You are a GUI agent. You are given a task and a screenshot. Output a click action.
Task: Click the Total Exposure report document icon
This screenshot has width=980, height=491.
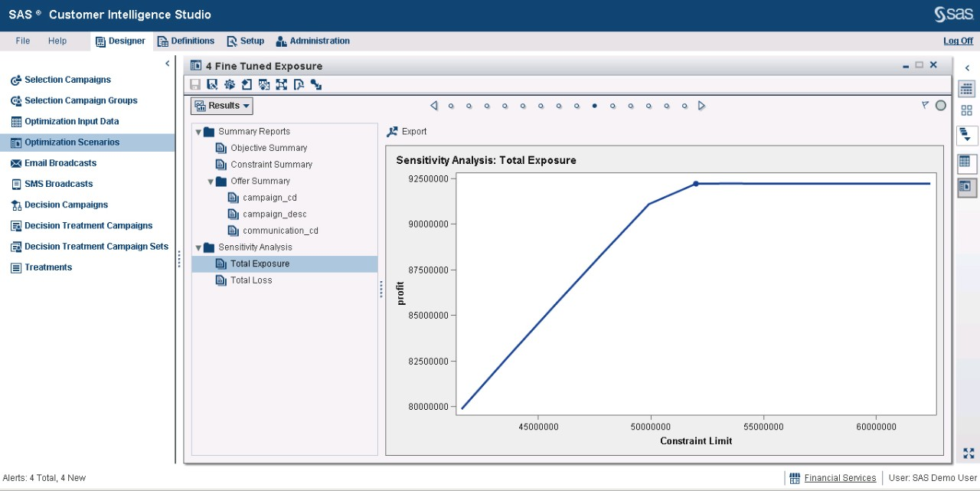coord(221,264)
